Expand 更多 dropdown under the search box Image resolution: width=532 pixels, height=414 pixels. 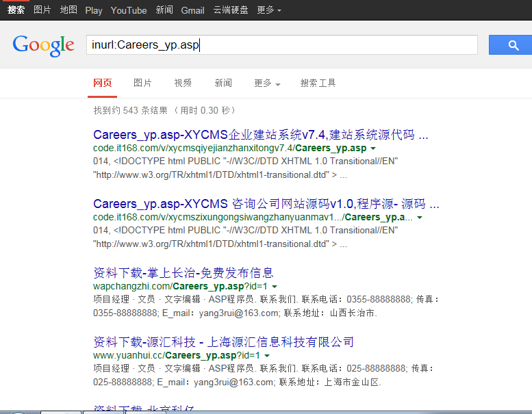tap(267, 83)
